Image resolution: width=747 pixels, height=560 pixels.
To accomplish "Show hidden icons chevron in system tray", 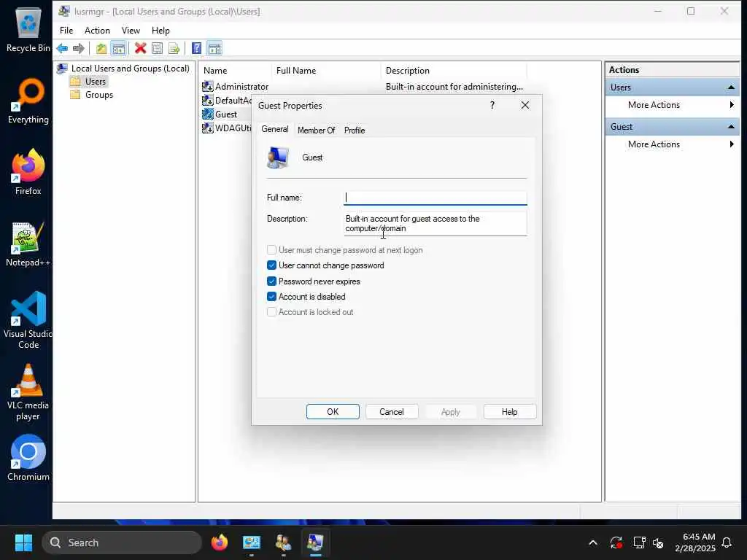I will (593, 542).
